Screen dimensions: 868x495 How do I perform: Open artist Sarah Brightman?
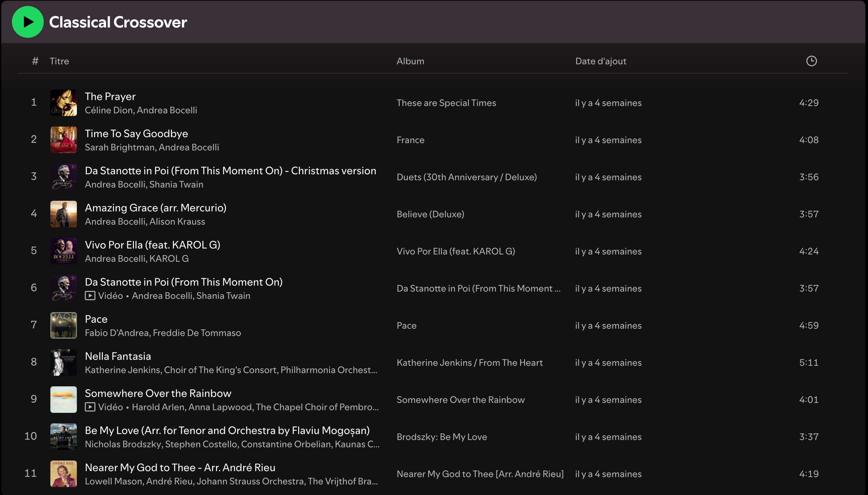120,147
